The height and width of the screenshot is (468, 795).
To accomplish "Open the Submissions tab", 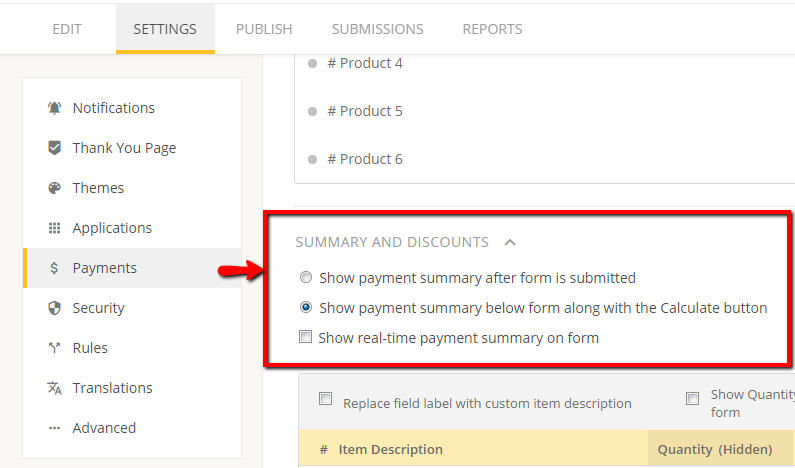I will 377,29.
